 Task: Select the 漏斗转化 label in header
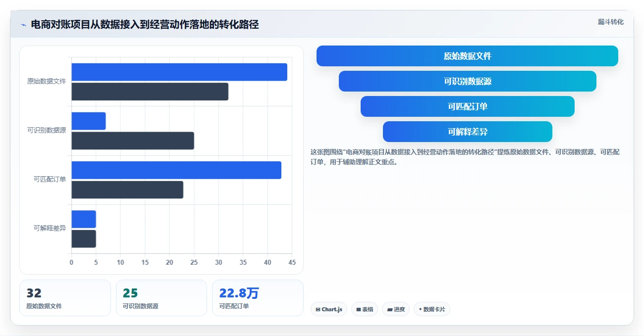(x=610, y=22)
